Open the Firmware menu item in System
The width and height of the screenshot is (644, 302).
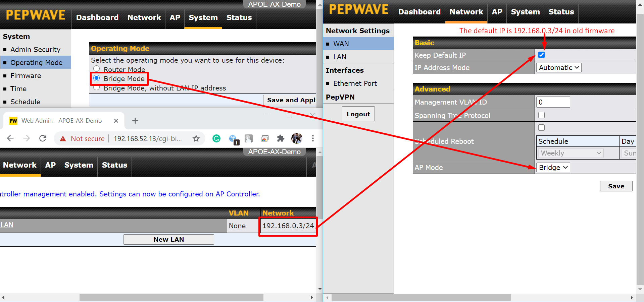tap(26, 76)
